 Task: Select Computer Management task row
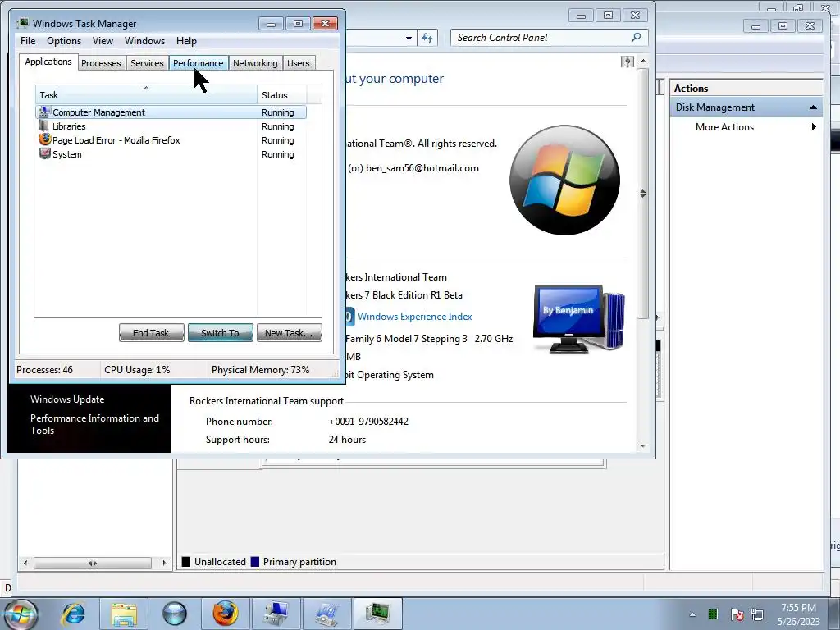coord(171,112)
